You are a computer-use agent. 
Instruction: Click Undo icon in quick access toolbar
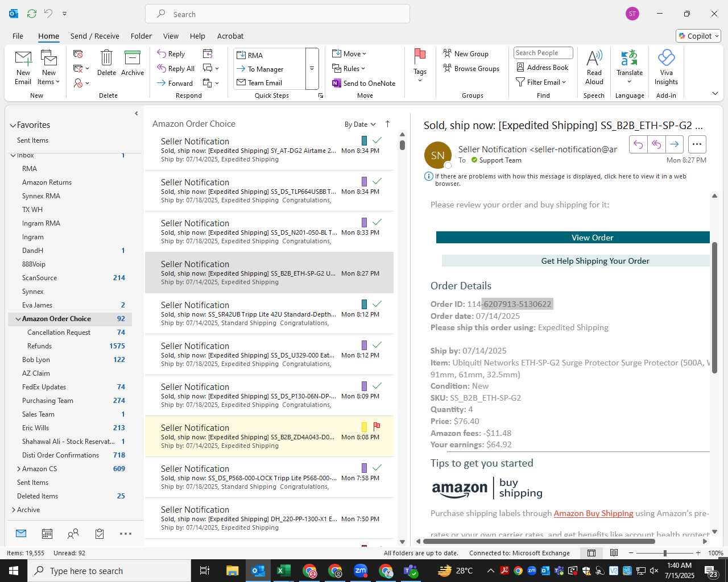click(x=48, y=14)
